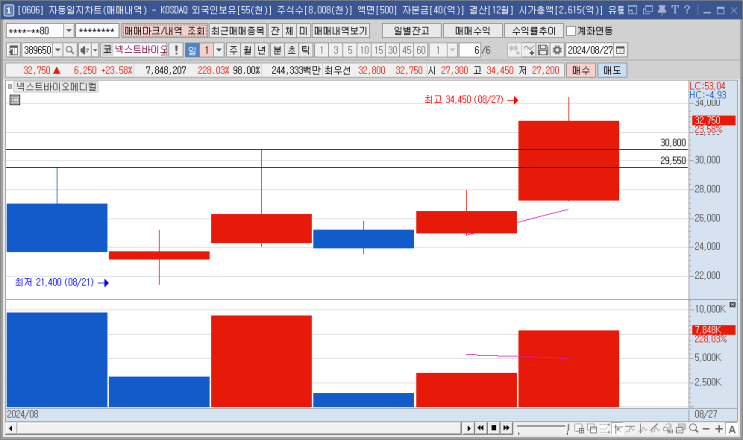Click the 30,800 horizontal line label

point(673,143)
